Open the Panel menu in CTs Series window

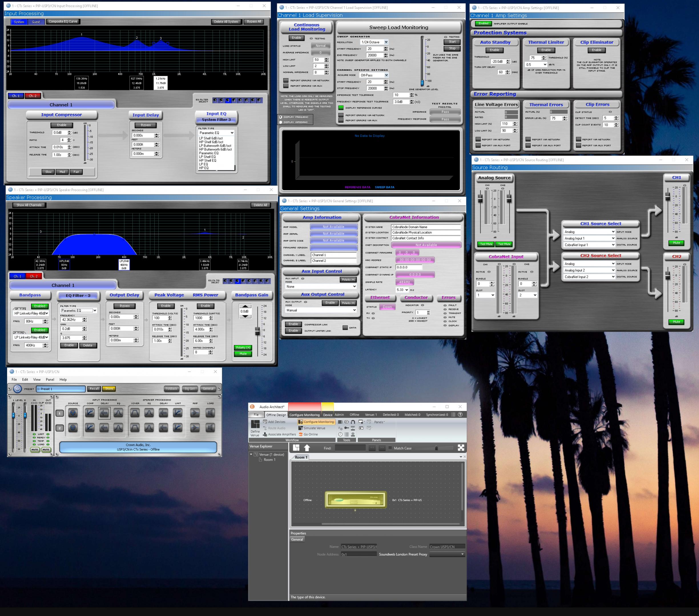click(x=50, y=379)
